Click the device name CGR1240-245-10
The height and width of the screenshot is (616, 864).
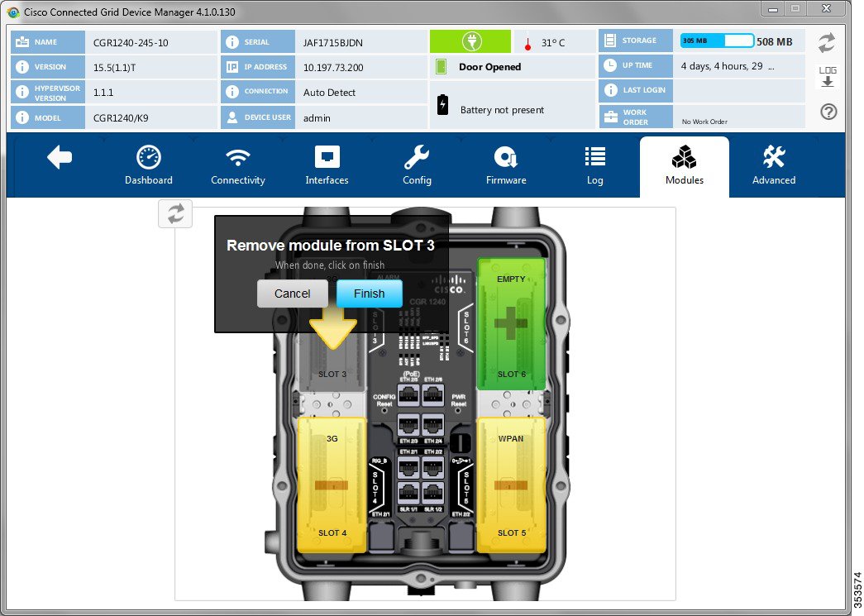coord(131,43)
